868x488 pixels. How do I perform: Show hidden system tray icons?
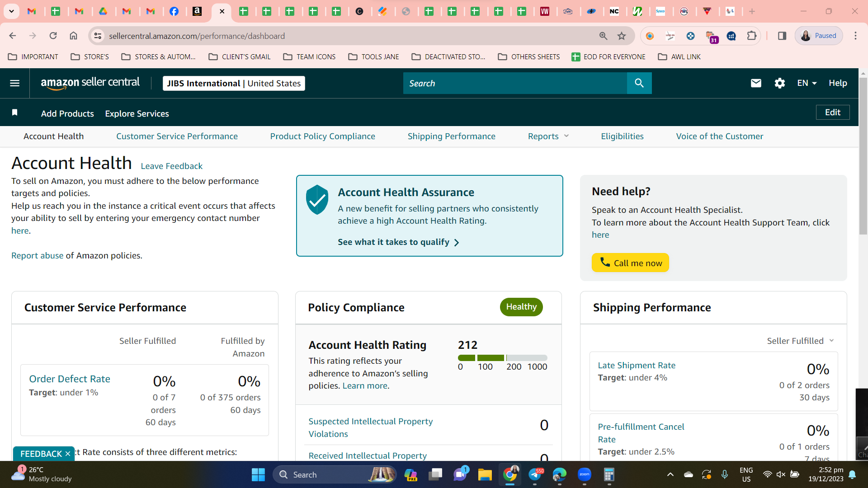[670, 474]
